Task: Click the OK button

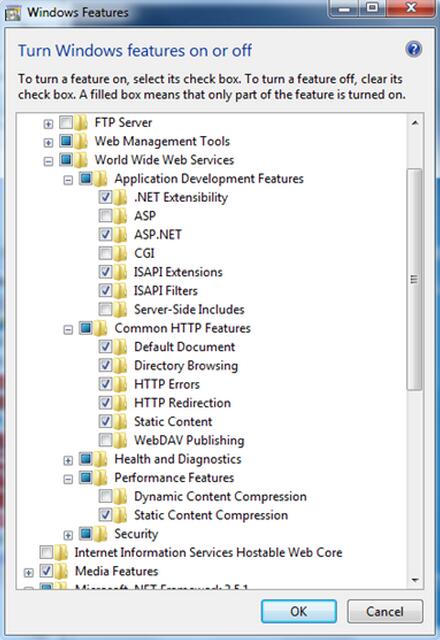Action: click(299, 611)
